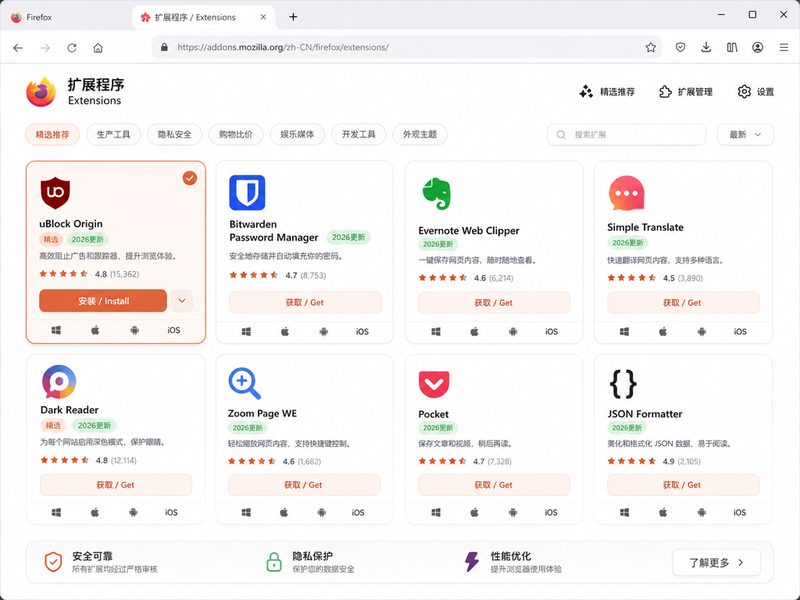This screenshot has width=800, height=600.
Task: Click the 隐私保护 padlock icon in footer
Action: (x=274, y=562)
